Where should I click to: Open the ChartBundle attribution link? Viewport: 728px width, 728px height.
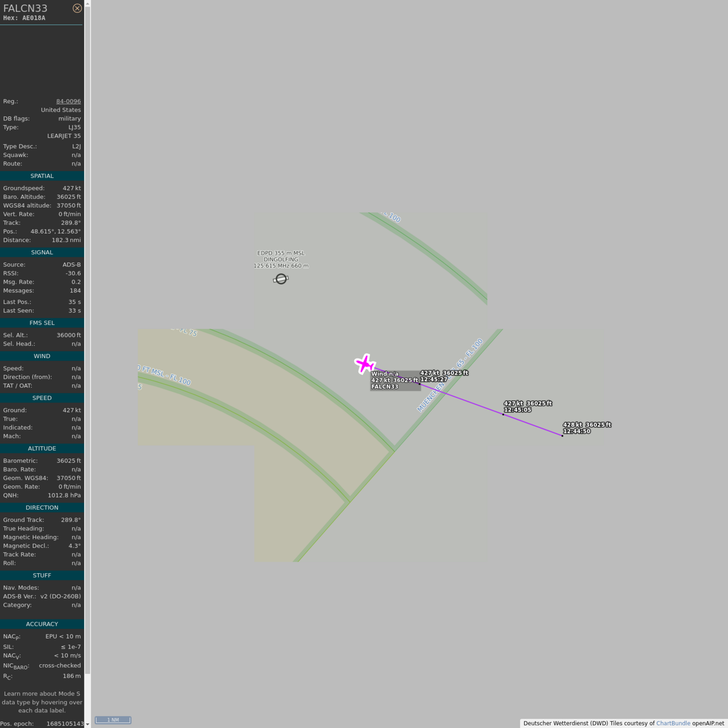pyautogui.click(x=673, y=723)
